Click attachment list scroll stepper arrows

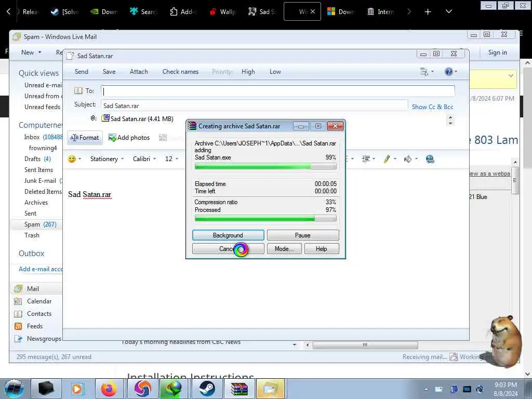click(450, 120)
